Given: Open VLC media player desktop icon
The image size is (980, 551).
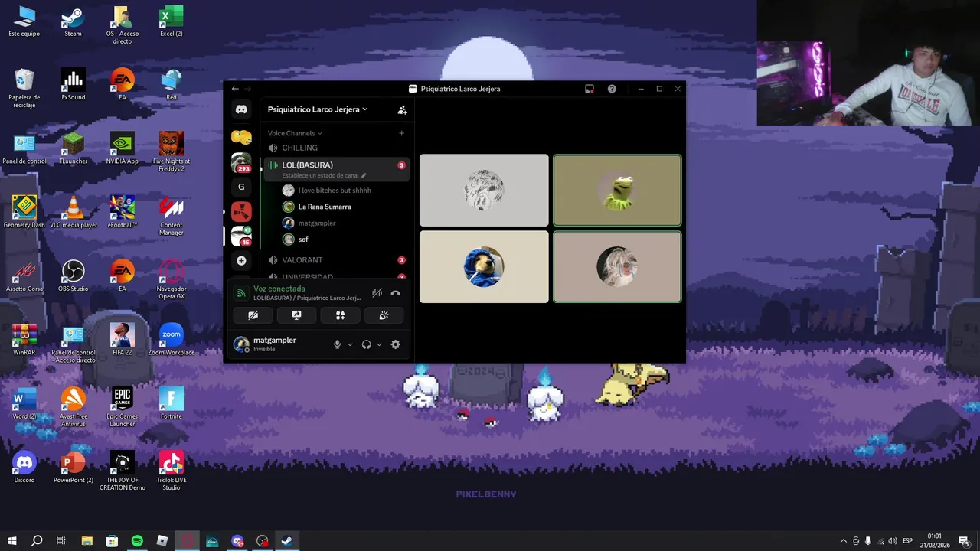Looking at the screenshot, I should [x=73, y=212].
